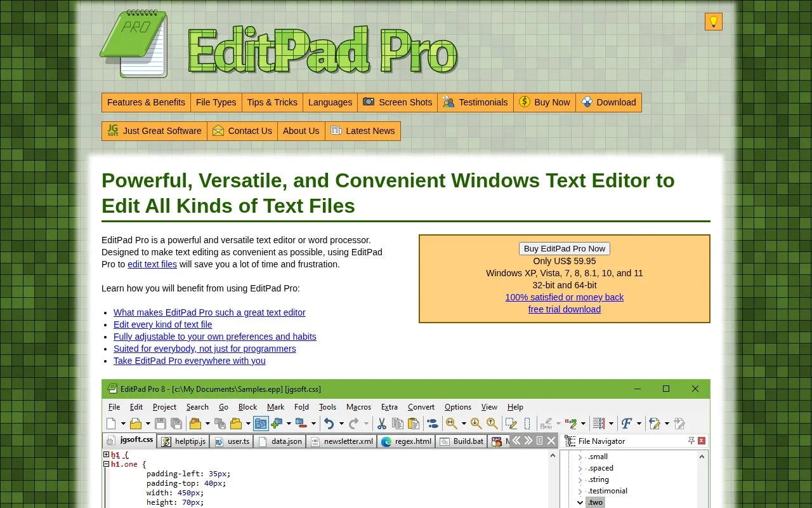
Task: Click the blue F font icon
Action: pyautogui.click(x=626, y=424)
